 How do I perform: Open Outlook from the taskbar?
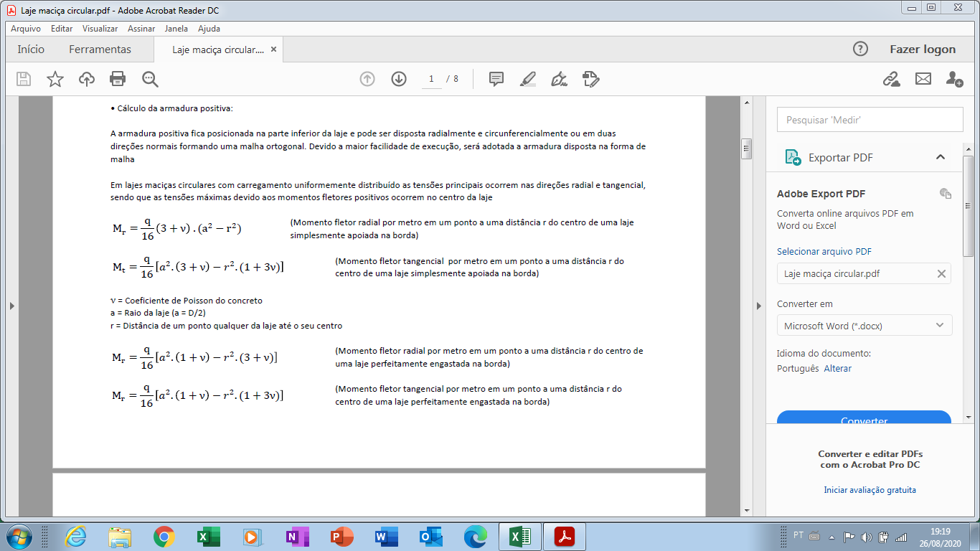point(430,536)
